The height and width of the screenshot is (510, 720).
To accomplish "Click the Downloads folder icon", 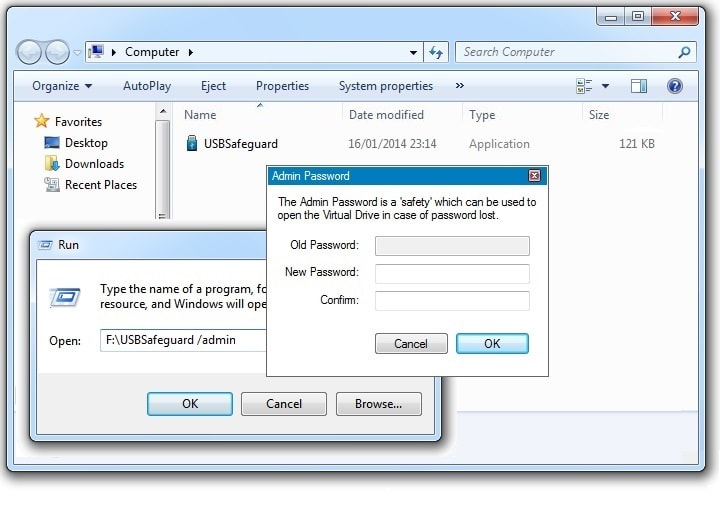I will (x=52, y=163).
